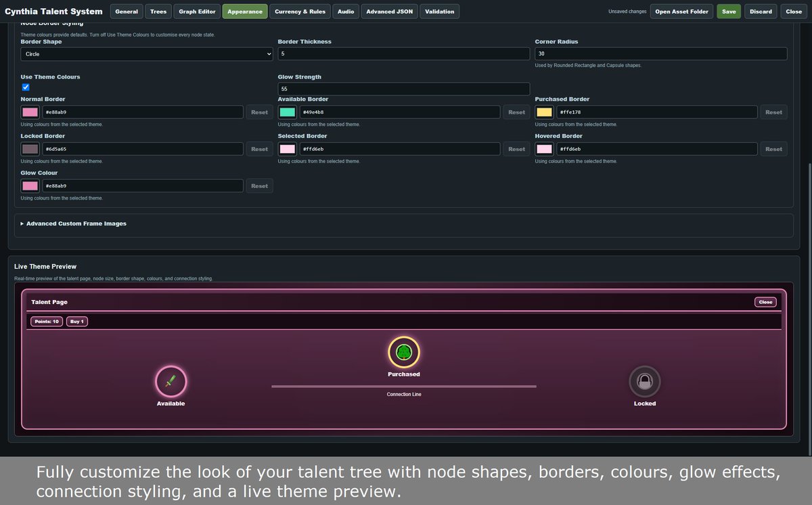The width and height of the screenshot is (812, 505).
Task: Switch to the General tab
Action: point(127,12)
